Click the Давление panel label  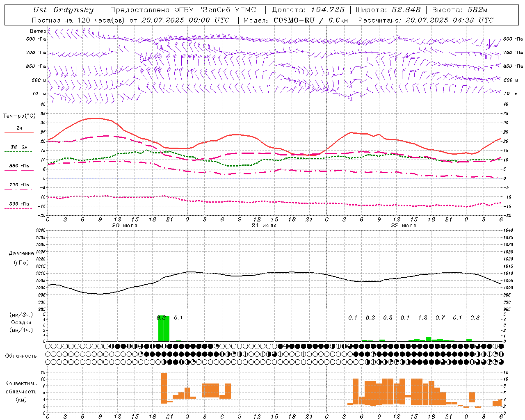tap(21, 253)
